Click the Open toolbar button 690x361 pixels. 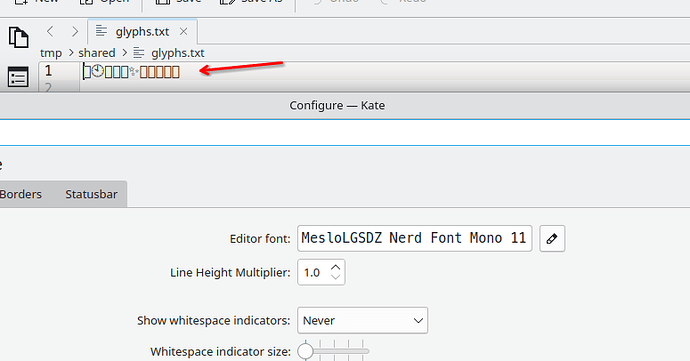click(x=105, y=1)
